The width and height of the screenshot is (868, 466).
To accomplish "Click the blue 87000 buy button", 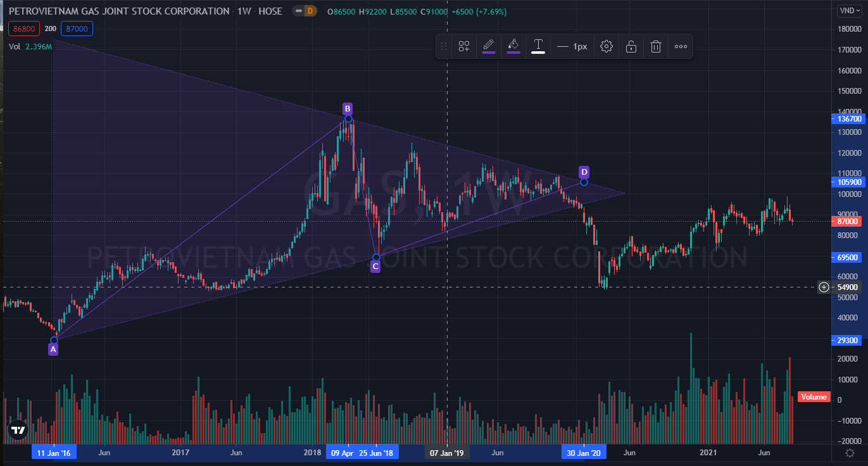I will coord(79,28).
